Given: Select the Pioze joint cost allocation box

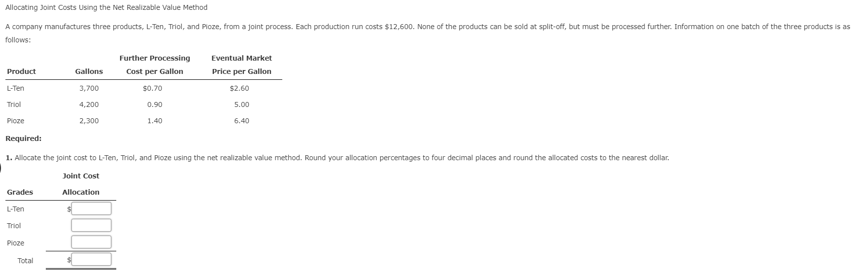Looking at the screenshot, I should [91, 242].
